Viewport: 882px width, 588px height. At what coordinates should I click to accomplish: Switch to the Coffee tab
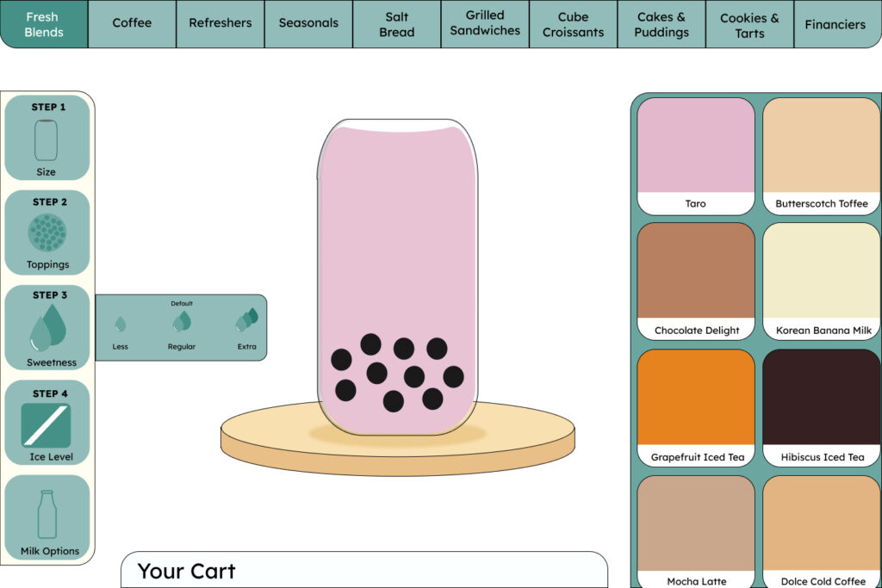(132, 23)
